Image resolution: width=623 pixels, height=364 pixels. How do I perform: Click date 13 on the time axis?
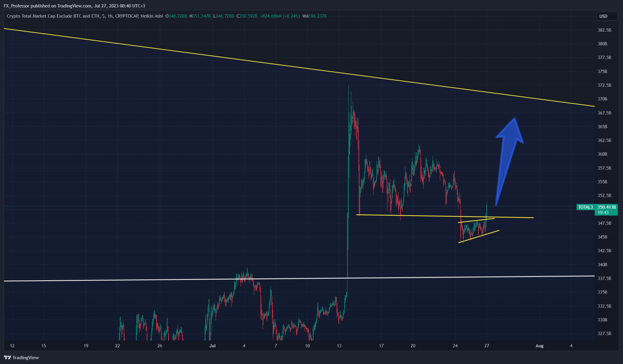click(339, 346)
